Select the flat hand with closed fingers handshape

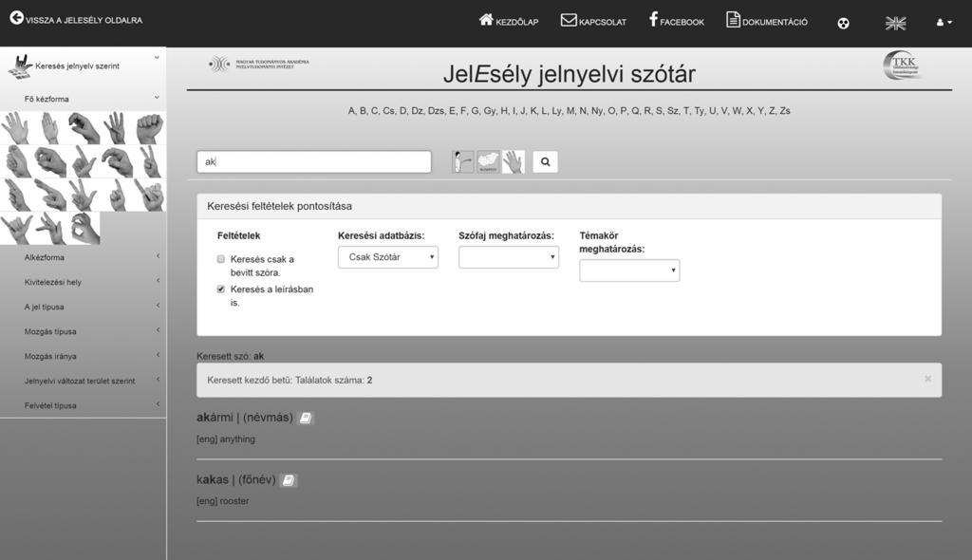coord(49,128)
